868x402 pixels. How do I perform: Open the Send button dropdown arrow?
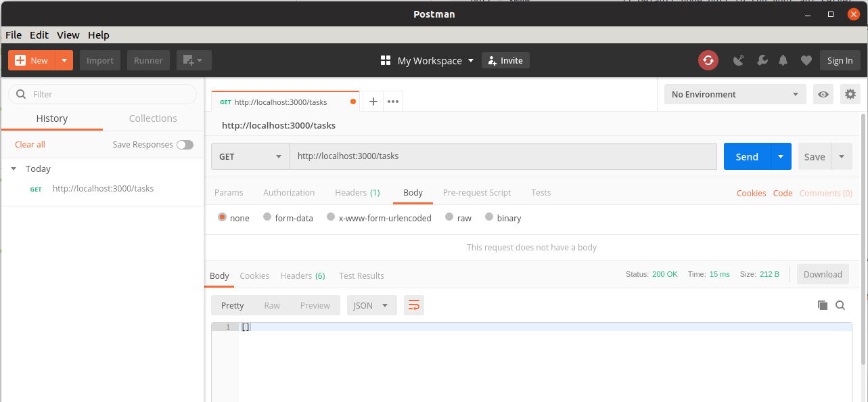[781, 156]
